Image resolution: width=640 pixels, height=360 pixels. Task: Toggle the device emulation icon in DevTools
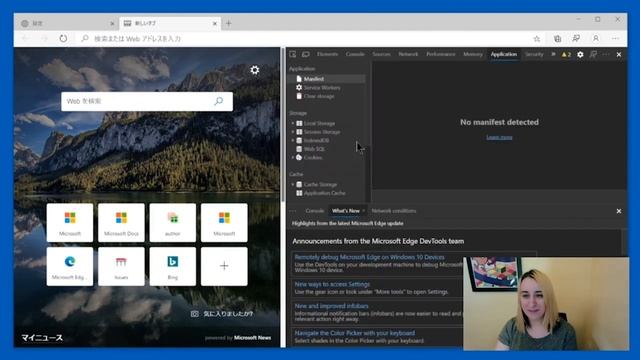(305, 54)
